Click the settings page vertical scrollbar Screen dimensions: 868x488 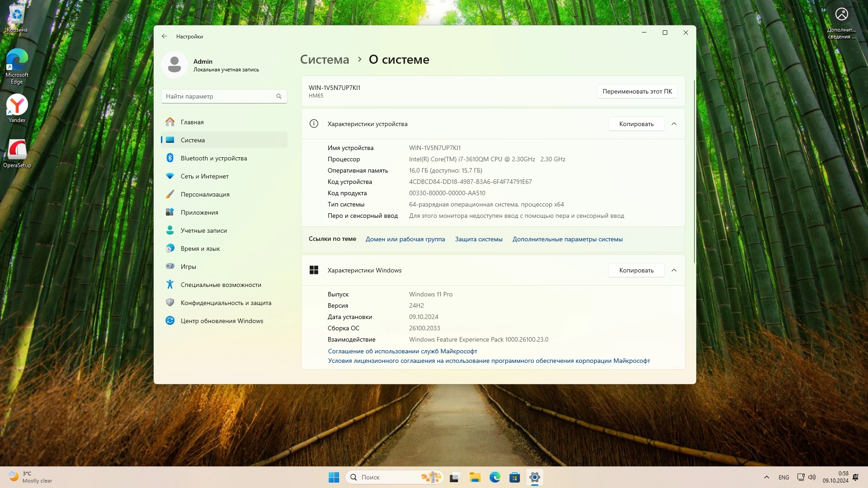coord(694,172)
